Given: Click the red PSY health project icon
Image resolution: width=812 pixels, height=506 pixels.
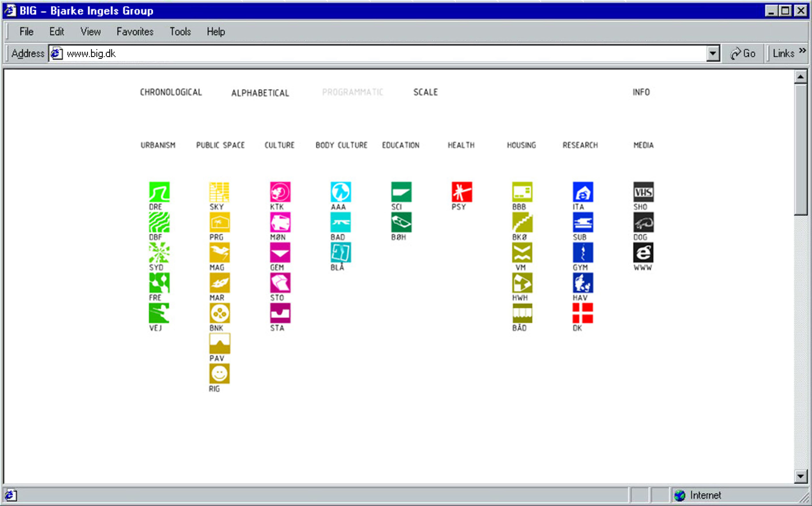Looking at the screenshot, I should point(462,192).
